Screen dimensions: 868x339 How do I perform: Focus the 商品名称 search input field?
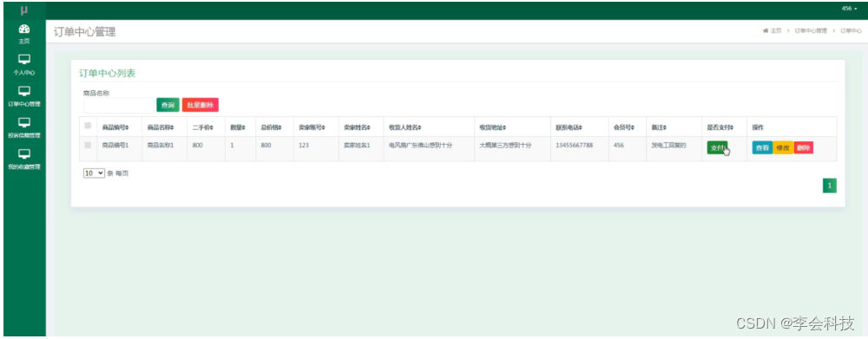pos(118,105)
